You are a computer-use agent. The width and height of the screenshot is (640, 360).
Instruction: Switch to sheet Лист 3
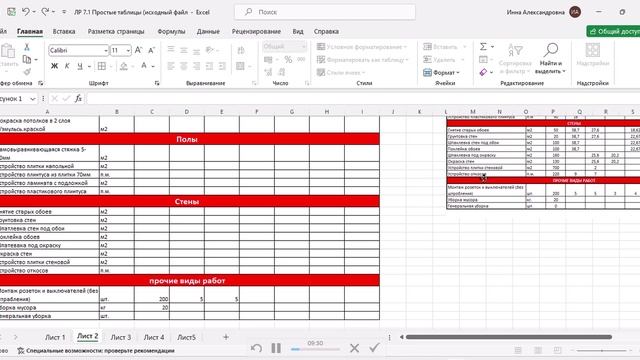click(x=121, y=337)
